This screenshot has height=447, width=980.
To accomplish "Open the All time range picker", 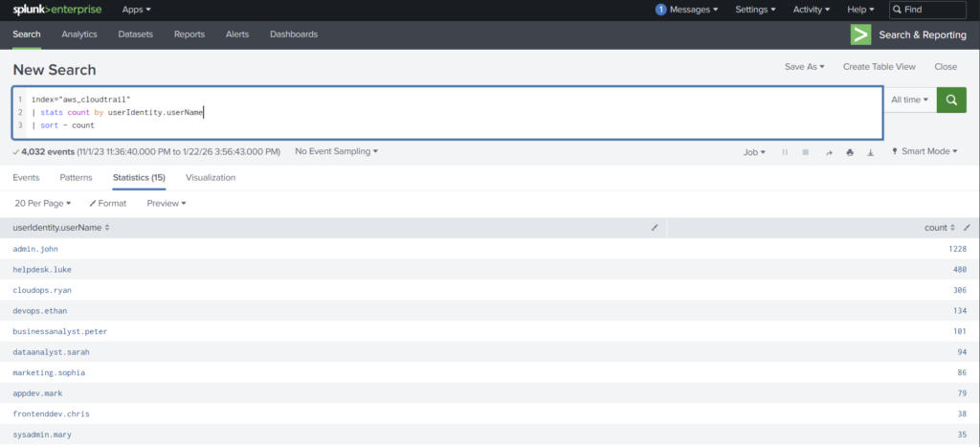I will point(909,100).
